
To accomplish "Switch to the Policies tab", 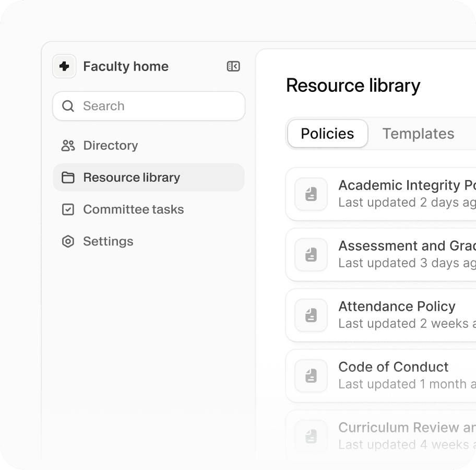I will [327, 134].
